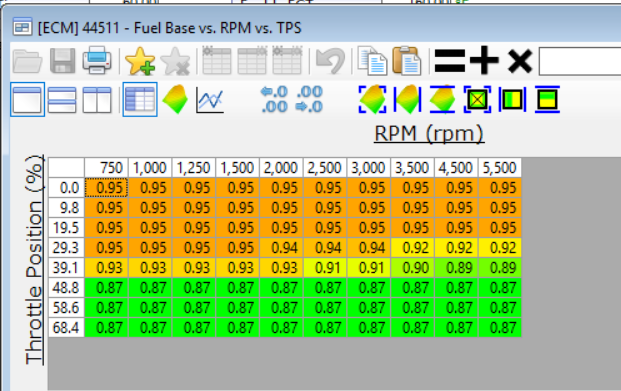Click the boxed X smoothing icon

click(x=477, y=99)
